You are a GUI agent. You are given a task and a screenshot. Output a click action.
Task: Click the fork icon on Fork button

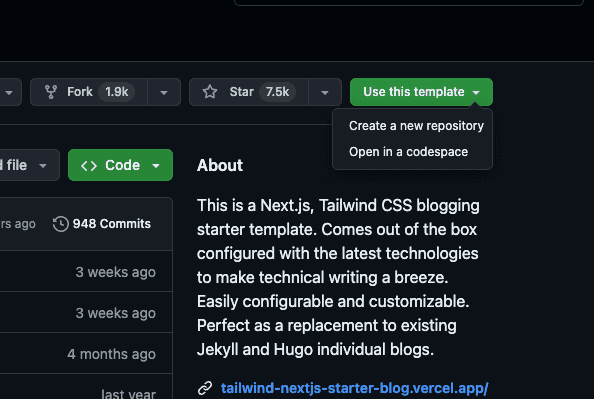pos(51,92)
